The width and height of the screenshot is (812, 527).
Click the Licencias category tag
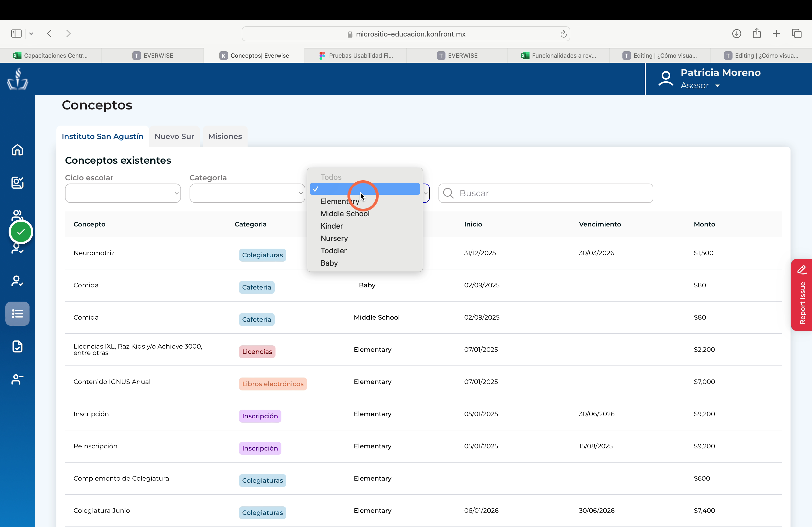(257, 352)
